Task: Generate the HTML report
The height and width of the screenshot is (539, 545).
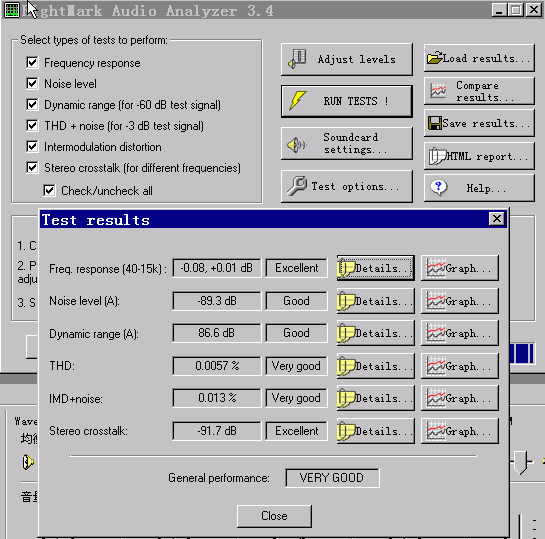Action: (x=479, y=156)
